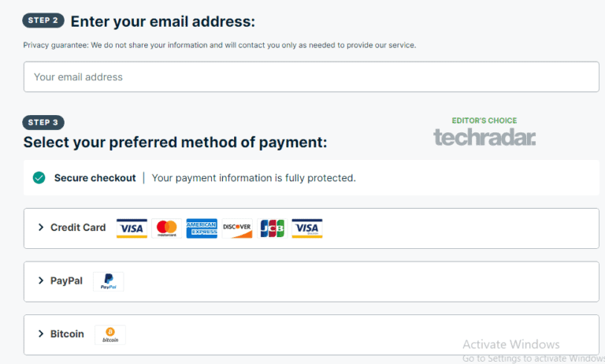
Task: Select the Credit Card payment label
Action: click(78, 228)
